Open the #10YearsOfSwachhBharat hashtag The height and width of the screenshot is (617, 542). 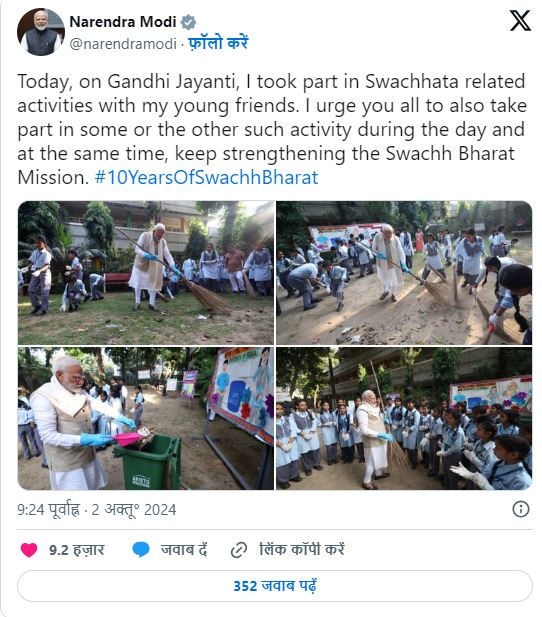[206, 177]
